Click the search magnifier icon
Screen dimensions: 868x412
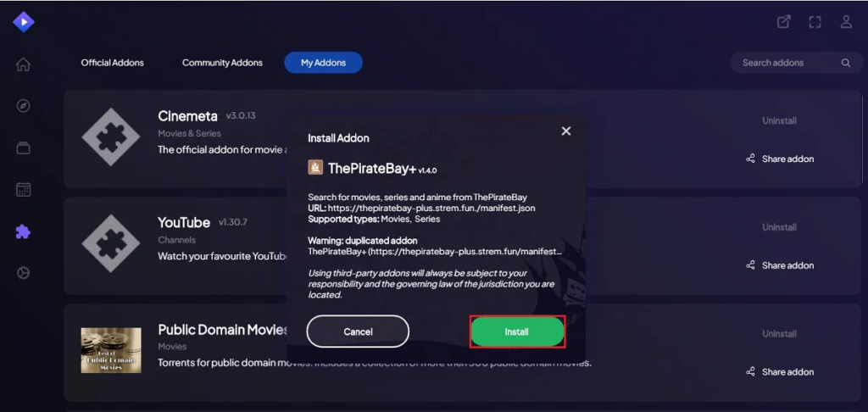tap(846, 63)
